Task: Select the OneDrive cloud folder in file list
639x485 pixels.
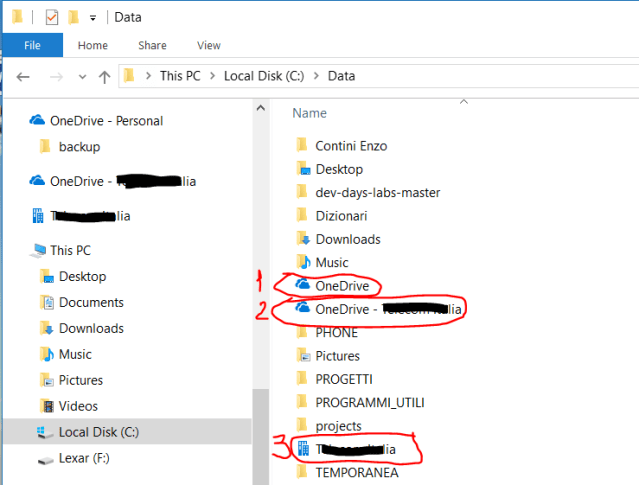Action: (341, 286)
